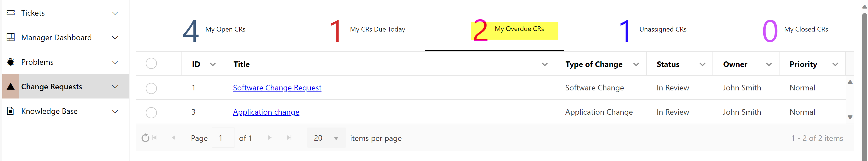Switch to the Unassigned CRs tab
This screenshot has height=161, width=868.
click(653, 30)
